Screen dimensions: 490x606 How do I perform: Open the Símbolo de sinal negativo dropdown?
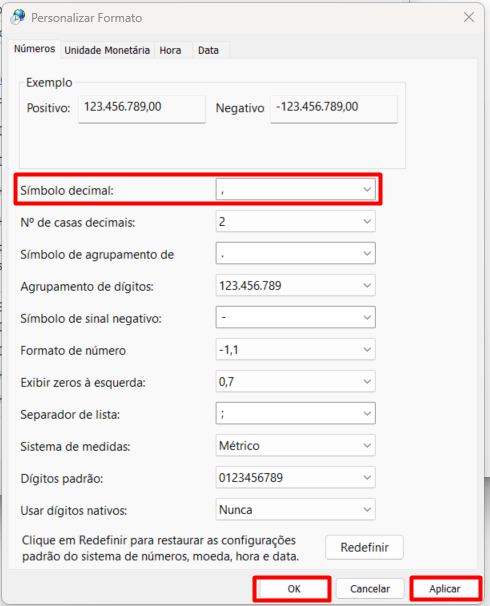296,317
